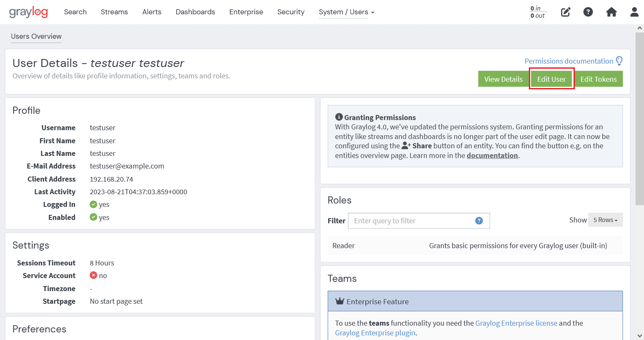Click the crown icon in Enterprise Feature
The height and width of the screenshot is (340, 644).
tap(340, 301)
